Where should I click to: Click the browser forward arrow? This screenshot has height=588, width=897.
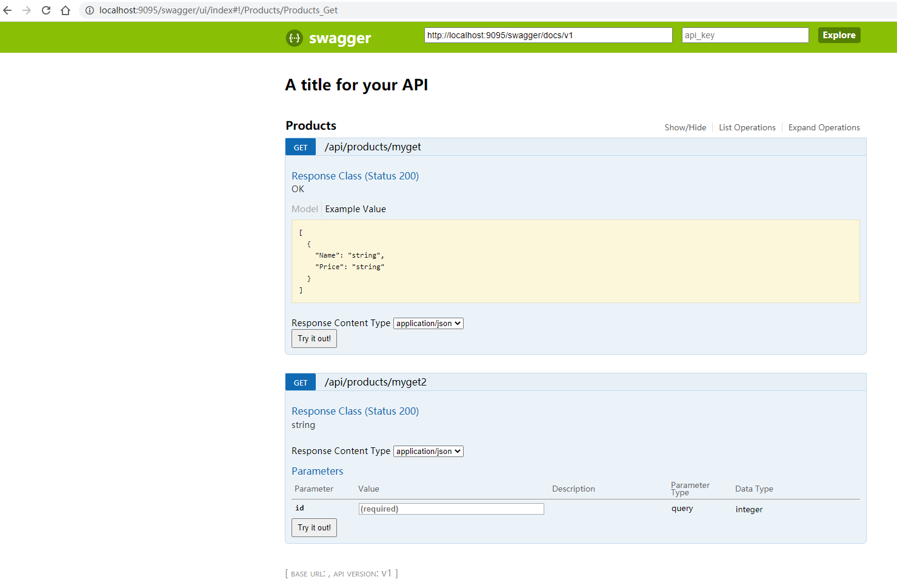[27, 10]
